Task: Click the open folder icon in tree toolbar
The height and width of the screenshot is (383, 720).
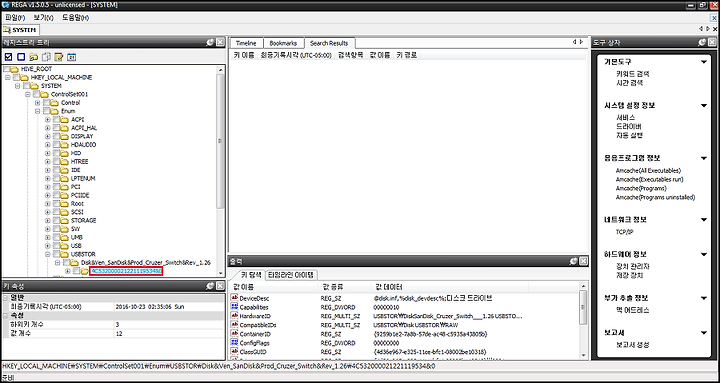Action: coord(34,57)
